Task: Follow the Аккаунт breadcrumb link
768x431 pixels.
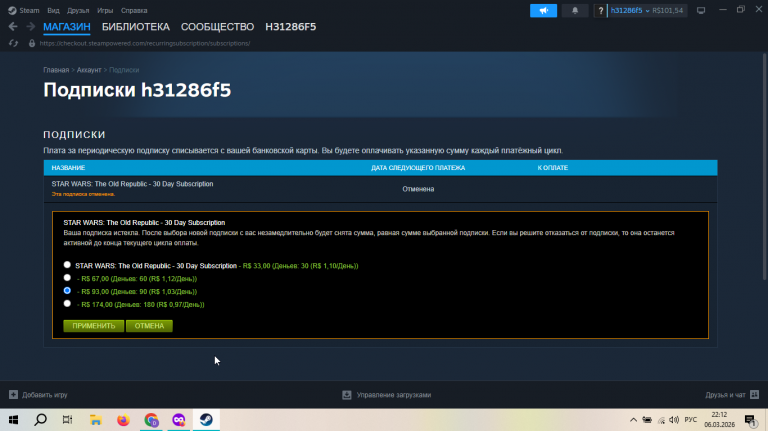Action: [x=89, y=70]
